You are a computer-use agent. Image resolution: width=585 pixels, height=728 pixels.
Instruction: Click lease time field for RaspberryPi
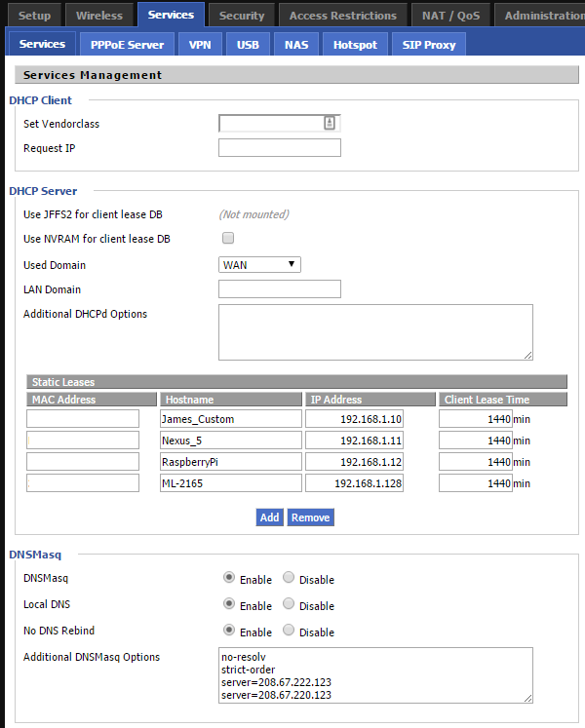click(476, 461)
